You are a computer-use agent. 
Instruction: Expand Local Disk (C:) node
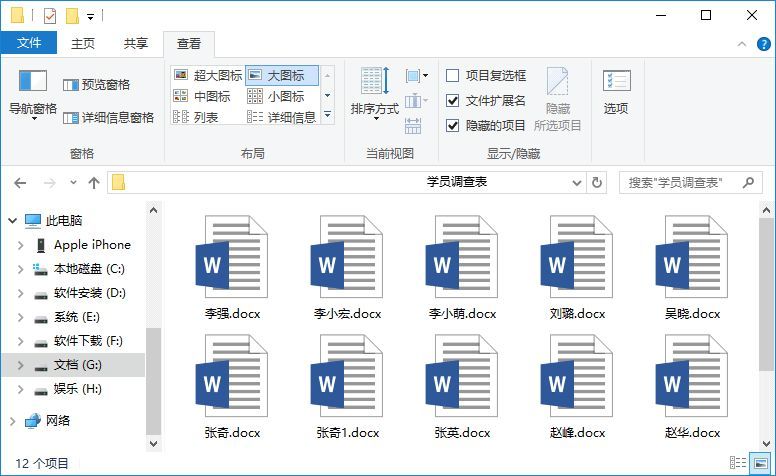(20, 269)
